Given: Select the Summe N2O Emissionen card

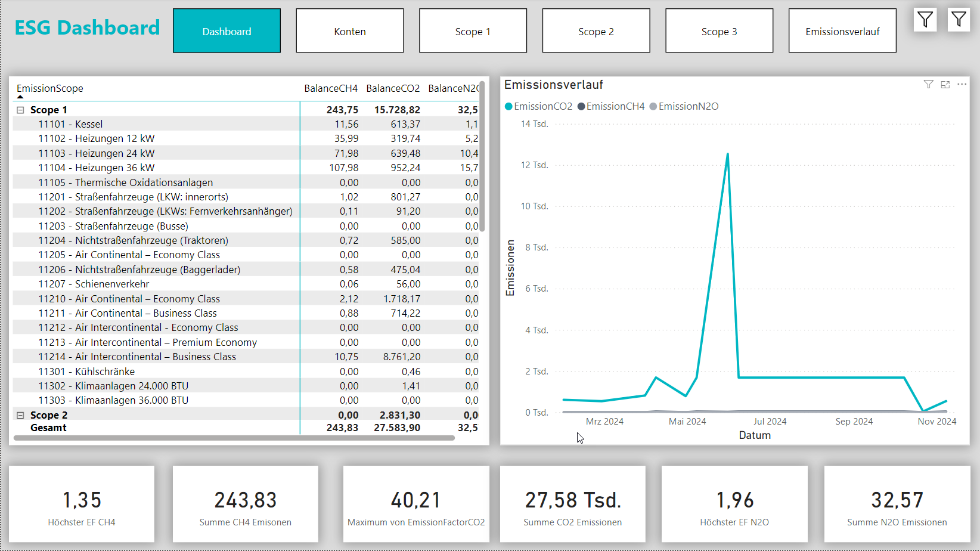Looking at the screenshot, I should 897,504.
